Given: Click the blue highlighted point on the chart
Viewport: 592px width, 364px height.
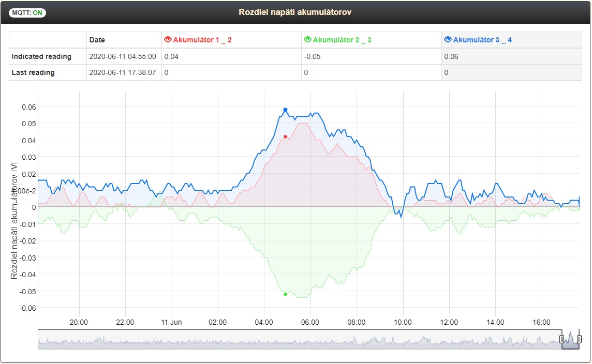Looking at the screenshot, I should click(x=286, y=110).
